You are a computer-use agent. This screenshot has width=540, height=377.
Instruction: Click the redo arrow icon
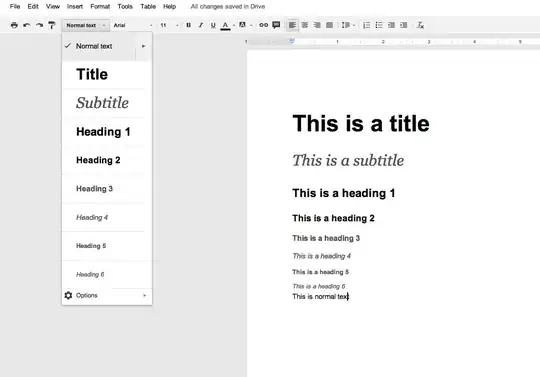(39, 25)
